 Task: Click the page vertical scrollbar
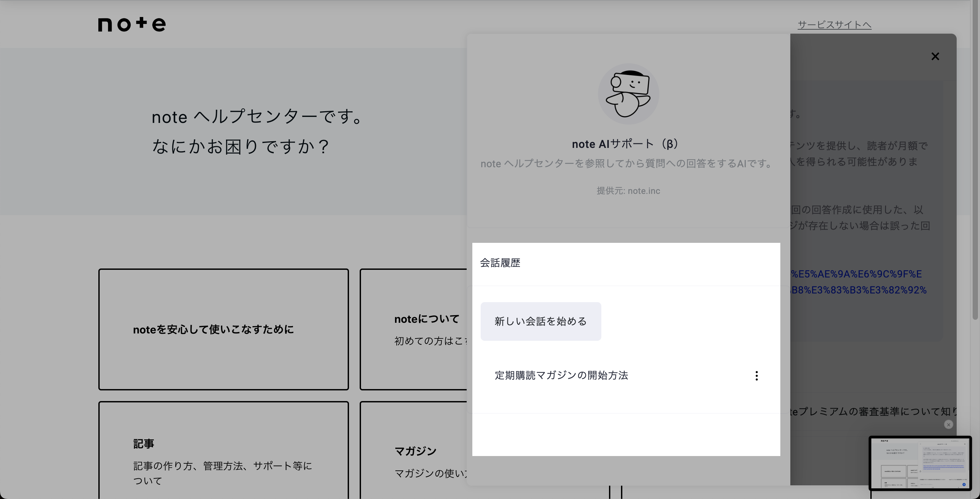click(x=975, y=160)
